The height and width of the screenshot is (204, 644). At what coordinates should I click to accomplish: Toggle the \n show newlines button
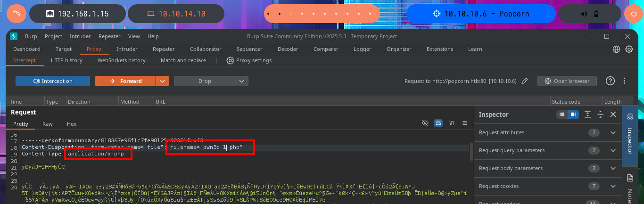click(x=452, y=123)
